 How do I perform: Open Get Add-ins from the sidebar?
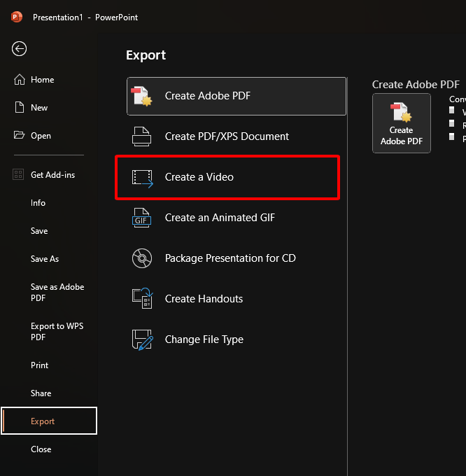pyautogui.click(x=49, y=174)
